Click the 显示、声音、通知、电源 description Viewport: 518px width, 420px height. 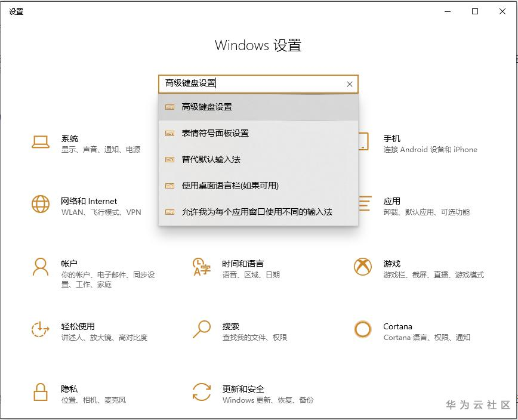coord(101,150)
